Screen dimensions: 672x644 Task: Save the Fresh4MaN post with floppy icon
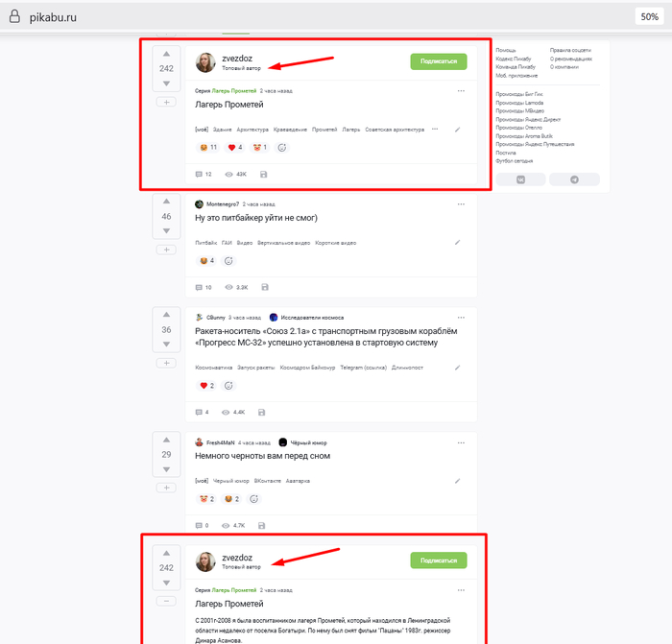[x=261, y=525]
